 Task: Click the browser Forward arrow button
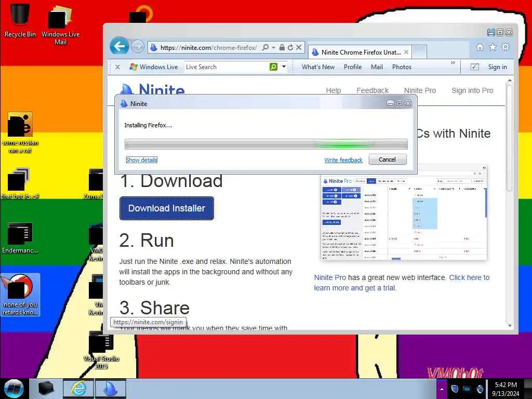point(137,46)
